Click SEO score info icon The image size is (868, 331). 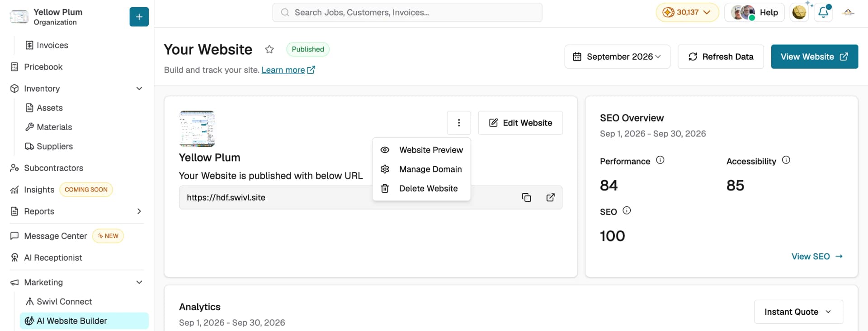627,210
